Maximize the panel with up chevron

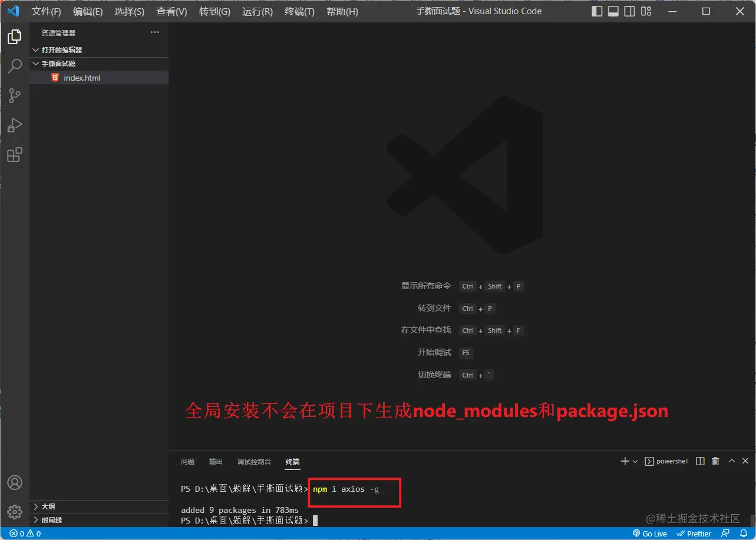tap(731, 461)
